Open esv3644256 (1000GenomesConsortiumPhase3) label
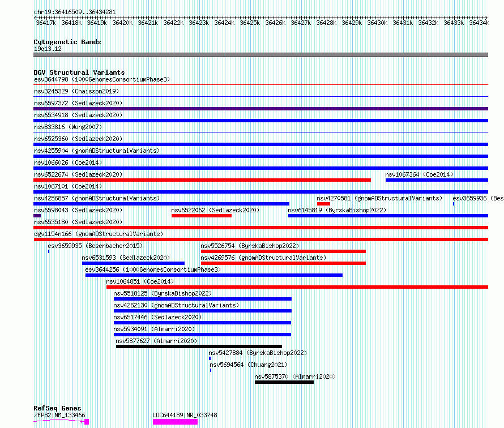The height and width of the screenshot is (428, 504). 153,269
